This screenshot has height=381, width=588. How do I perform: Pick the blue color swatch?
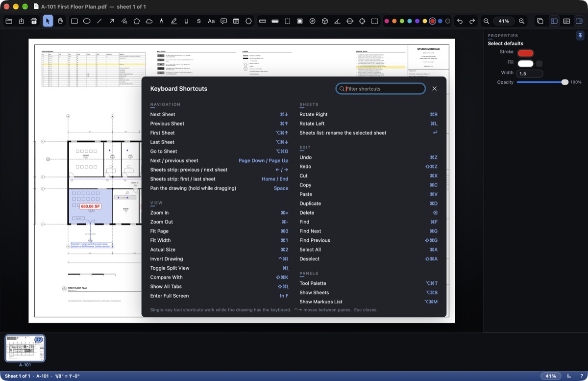tap(440, 21)
